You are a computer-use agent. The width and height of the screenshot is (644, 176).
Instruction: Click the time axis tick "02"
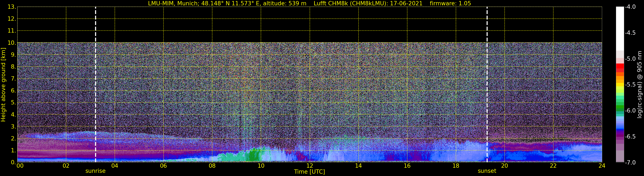(66, 166)
